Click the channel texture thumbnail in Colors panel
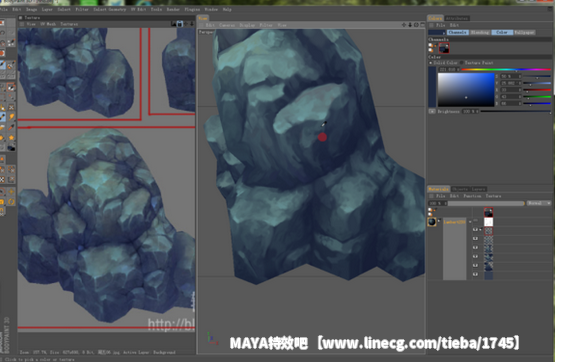The image size is (561, 362). click(444, 48)
